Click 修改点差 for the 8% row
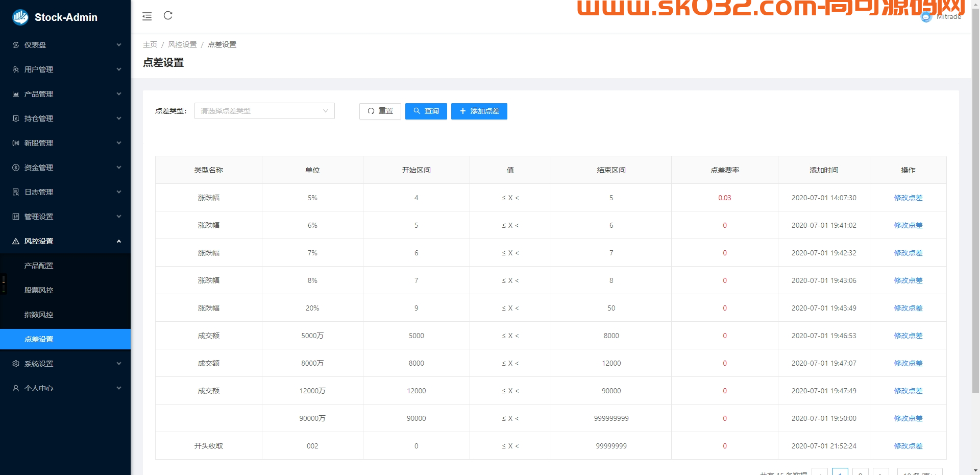This screenshot has height=475, width=980. click(908, 280)
